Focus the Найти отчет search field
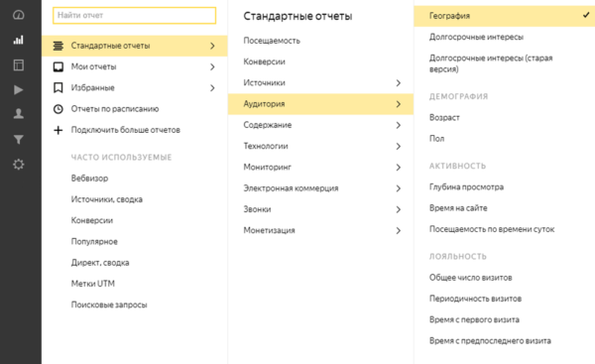This screenshot has width=595, height=364. (x=134, y=16)
